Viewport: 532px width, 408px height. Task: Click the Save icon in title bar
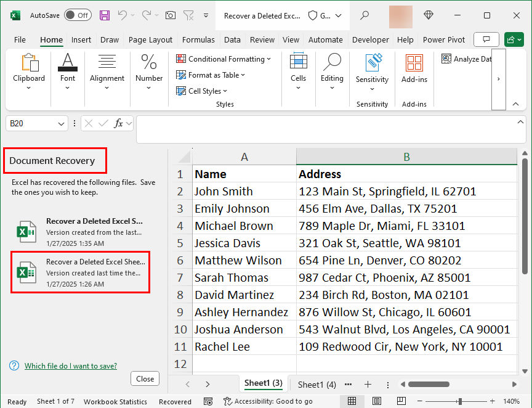click(105, 15)
